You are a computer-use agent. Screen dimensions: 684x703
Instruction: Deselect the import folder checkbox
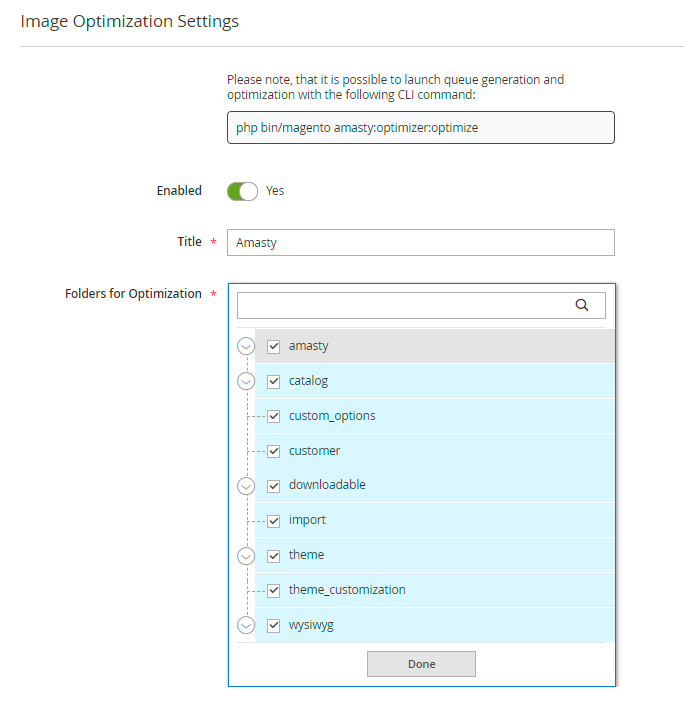[x=273, y=521]
